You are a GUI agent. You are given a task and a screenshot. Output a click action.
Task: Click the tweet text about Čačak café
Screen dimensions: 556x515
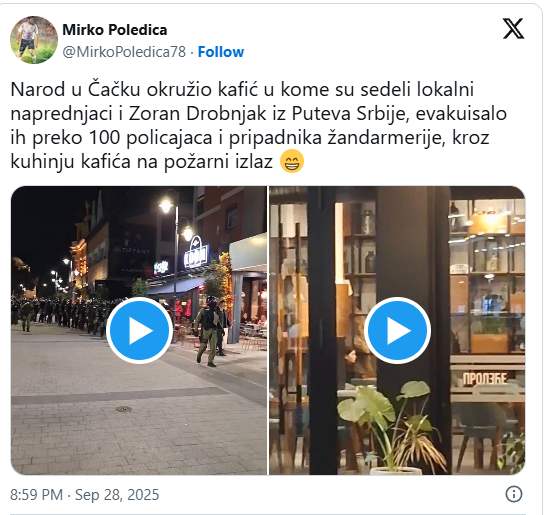(259, 125)
